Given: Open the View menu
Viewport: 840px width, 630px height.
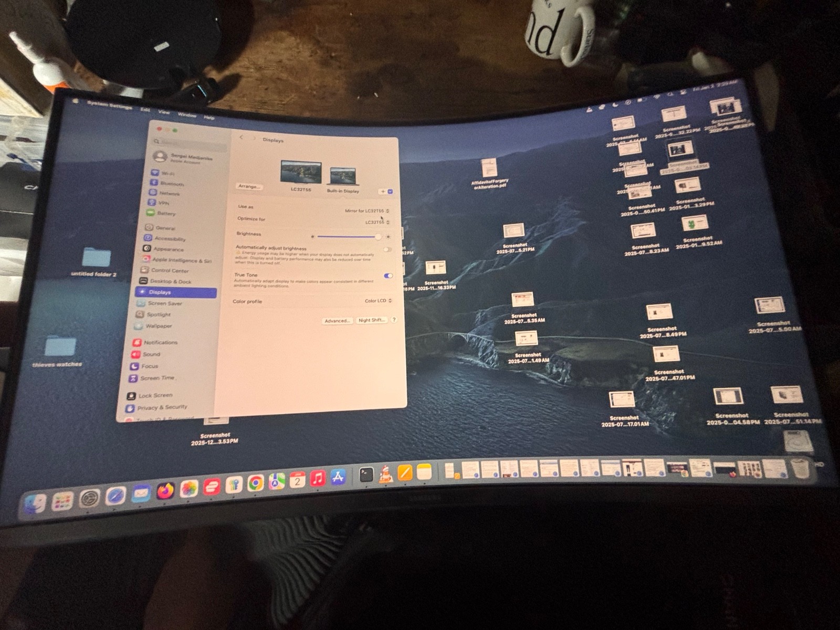Looking at the screenshot, I should tap(164, 112).
